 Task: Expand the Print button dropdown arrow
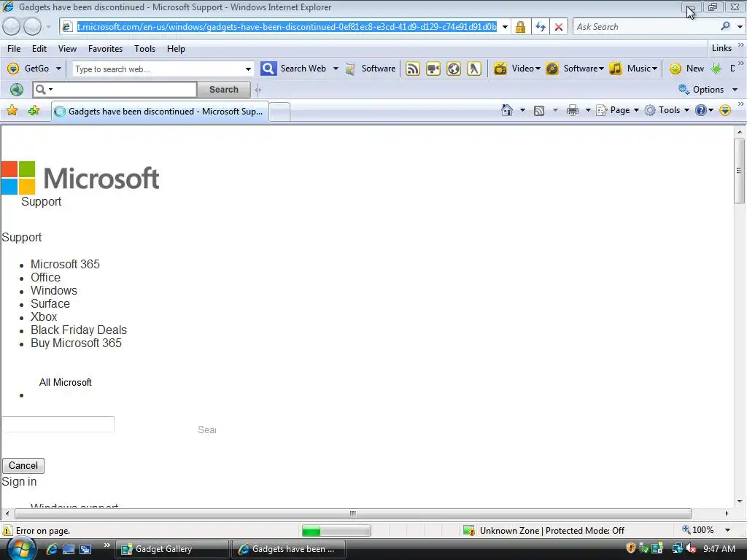coord(588,111)
